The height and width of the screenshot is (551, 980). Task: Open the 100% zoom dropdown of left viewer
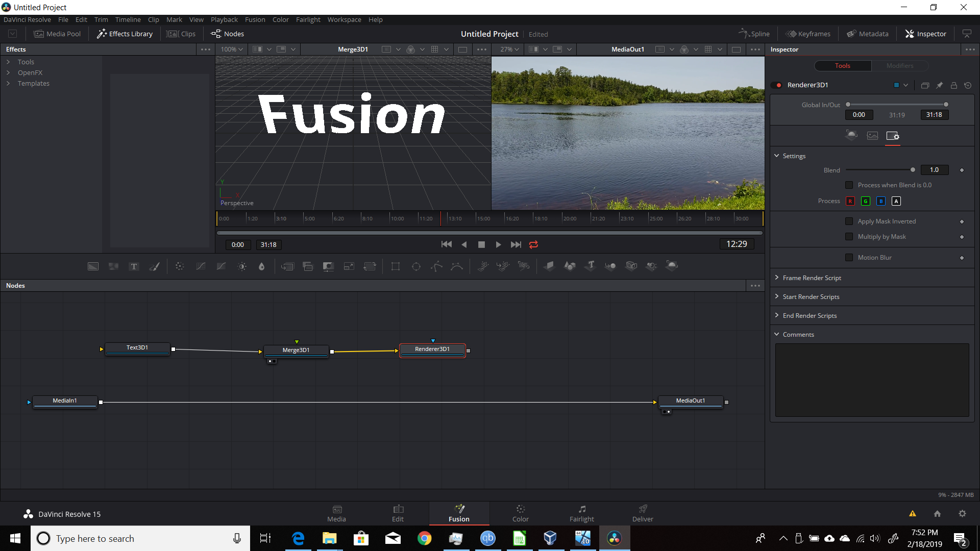(232, 49)
